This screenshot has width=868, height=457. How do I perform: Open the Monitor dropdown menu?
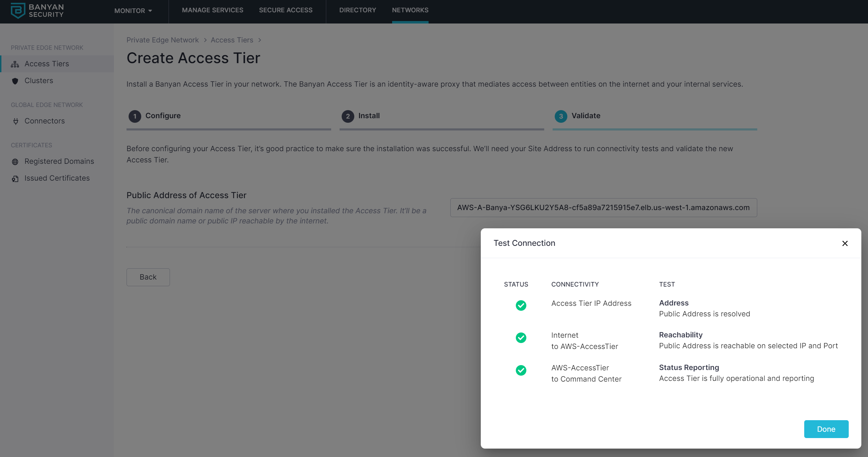click(133, 11)
